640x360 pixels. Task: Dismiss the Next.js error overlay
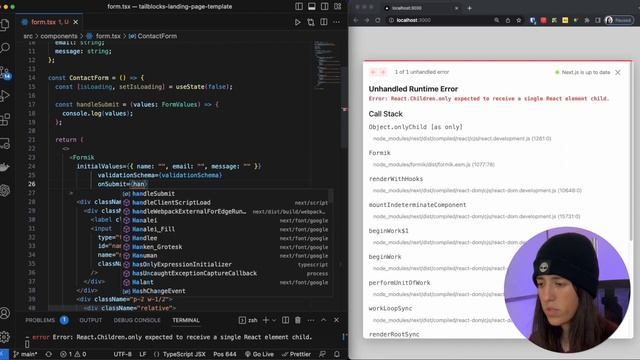[618, 72]
